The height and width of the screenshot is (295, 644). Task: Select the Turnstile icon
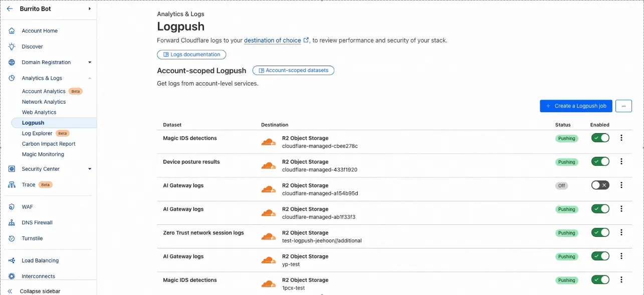coord(11,238)
